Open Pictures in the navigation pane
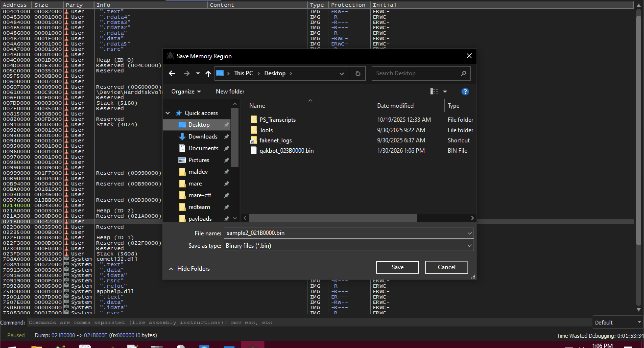Viewport: 644px width, 348px height. (x=199, y=160)
